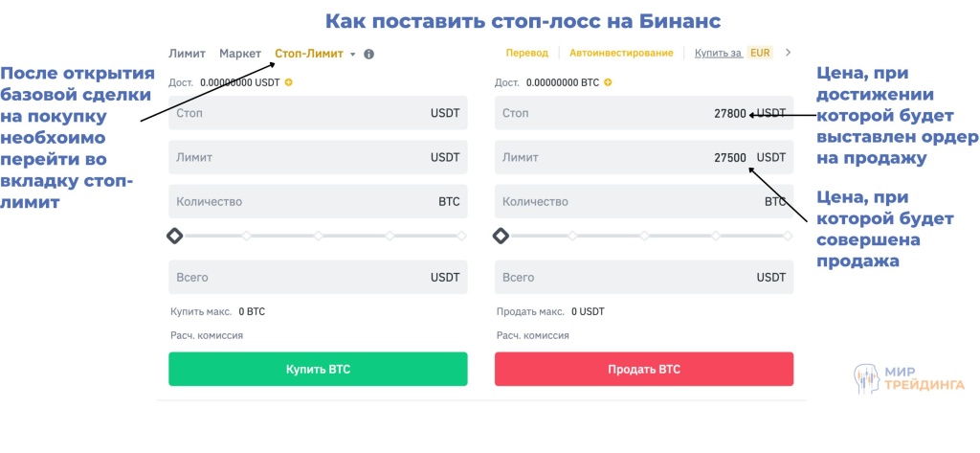
Task: Click the buy slider diamond handle
Action: (175, 235)
